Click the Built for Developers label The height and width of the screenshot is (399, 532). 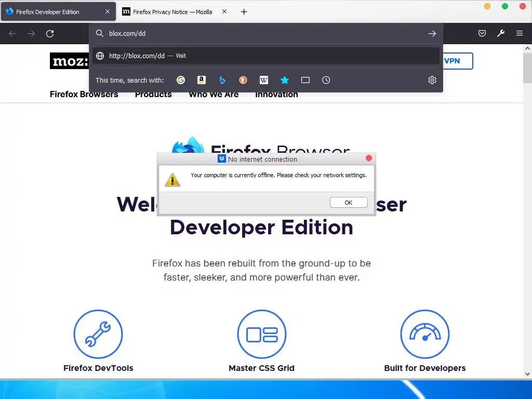click(x=425, y=368)
